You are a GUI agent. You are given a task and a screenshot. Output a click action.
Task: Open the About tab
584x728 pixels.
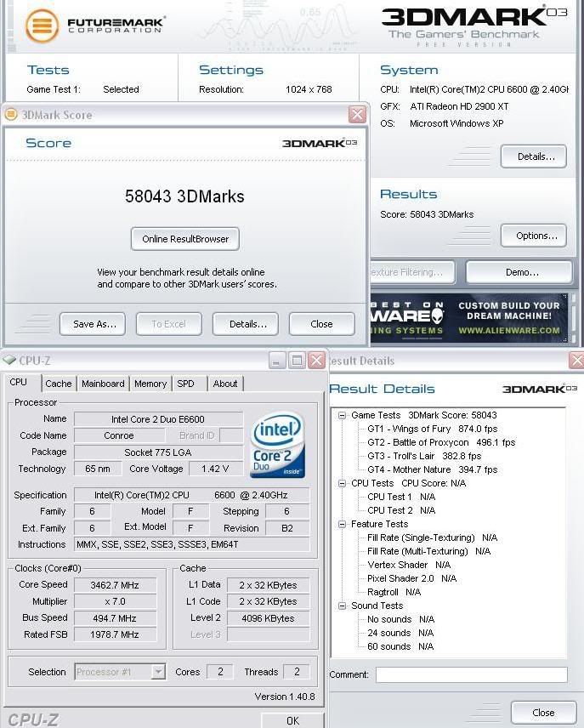click(225, 384)
